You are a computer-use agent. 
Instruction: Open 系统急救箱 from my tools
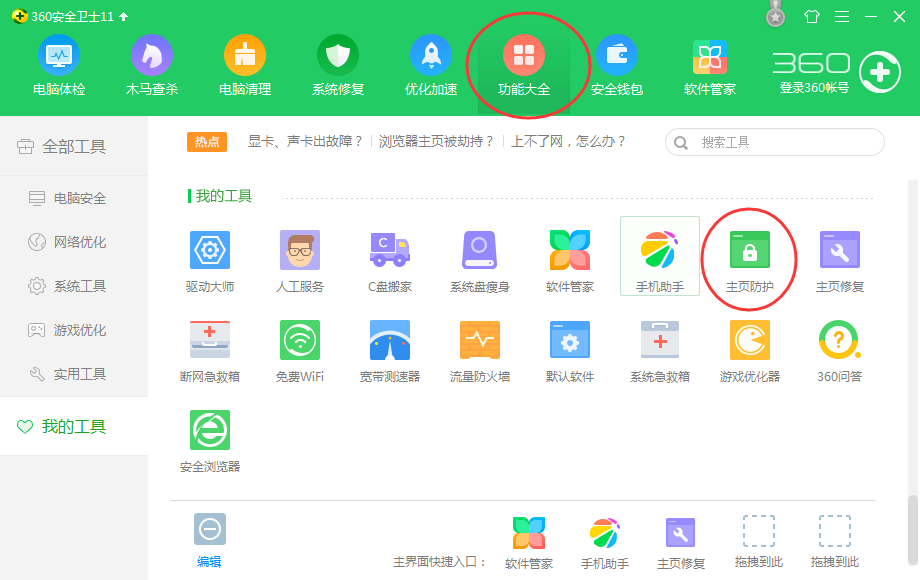click(x=659, y=348)
